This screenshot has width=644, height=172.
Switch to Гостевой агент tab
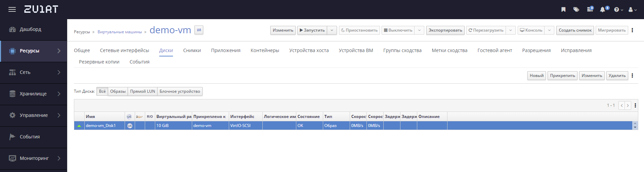(x=495, y=50)
